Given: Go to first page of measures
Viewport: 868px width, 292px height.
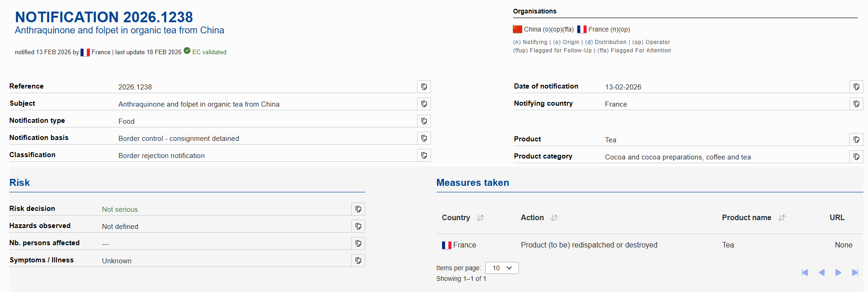Looking at the screenshot, I should [x=805, y=273].
